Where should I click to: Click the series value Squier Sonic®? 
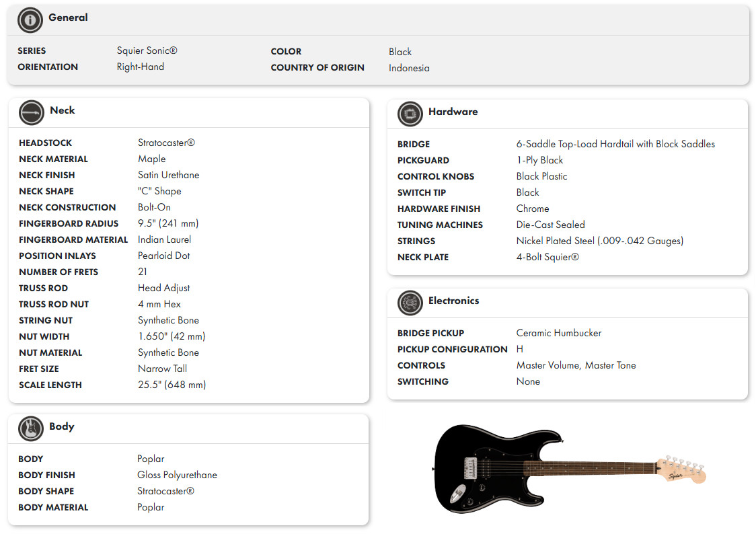tap(147, 50)
